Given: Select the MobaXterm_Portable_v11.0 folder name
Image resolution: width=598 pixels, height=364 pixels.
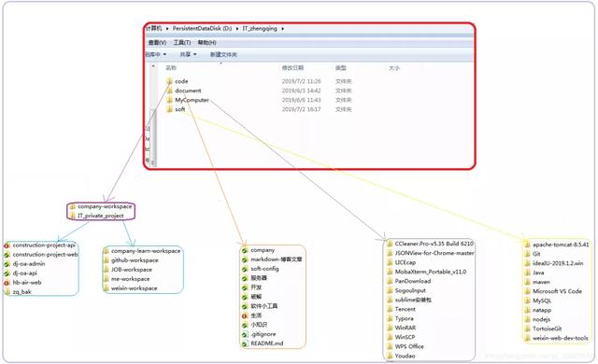Looking at the screenshot, I should coord(431,272).
